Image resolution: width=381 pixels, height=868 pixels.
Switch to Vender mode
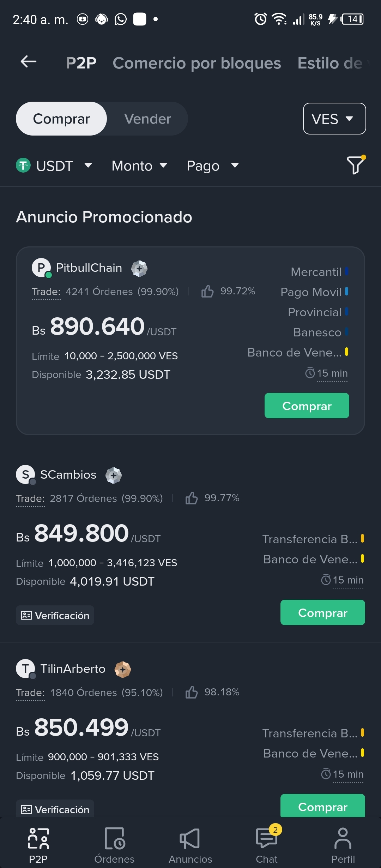click(x=147, y=119)
